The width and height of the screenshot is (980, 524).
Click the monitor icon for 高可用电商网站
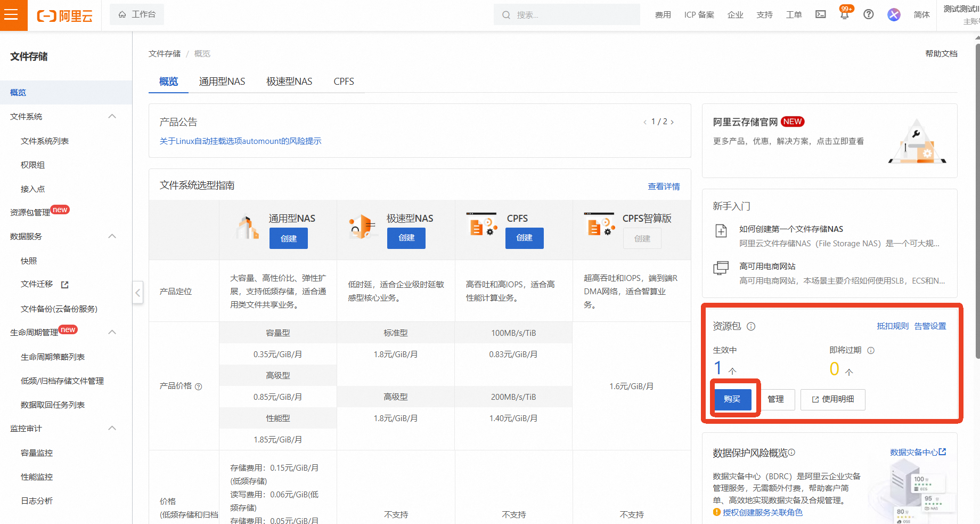point(721,268)
